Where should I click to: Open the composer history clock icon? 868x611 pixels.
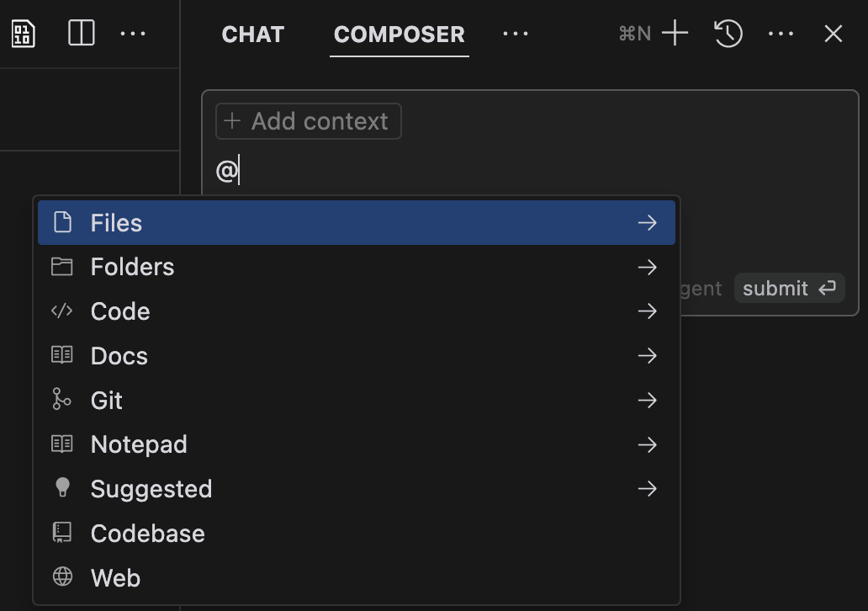pyautogui.click(x=728, y=33)
